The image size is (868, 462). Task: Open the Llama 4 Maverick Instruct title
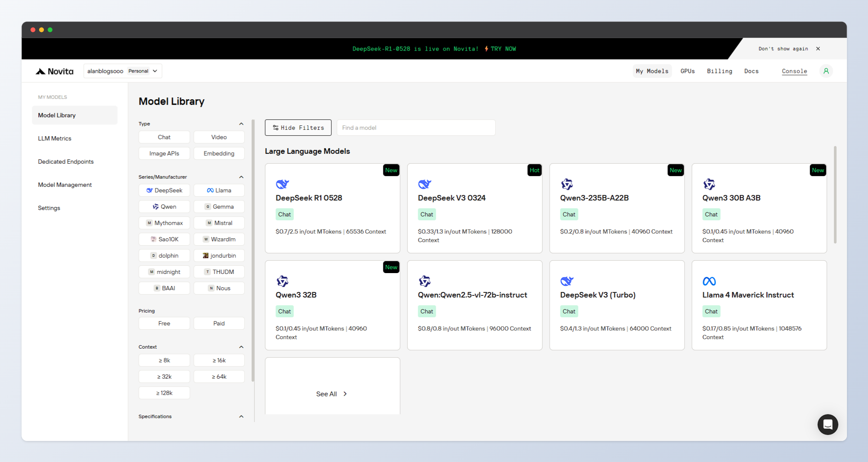pyautogui.click(x=748, y=295)
